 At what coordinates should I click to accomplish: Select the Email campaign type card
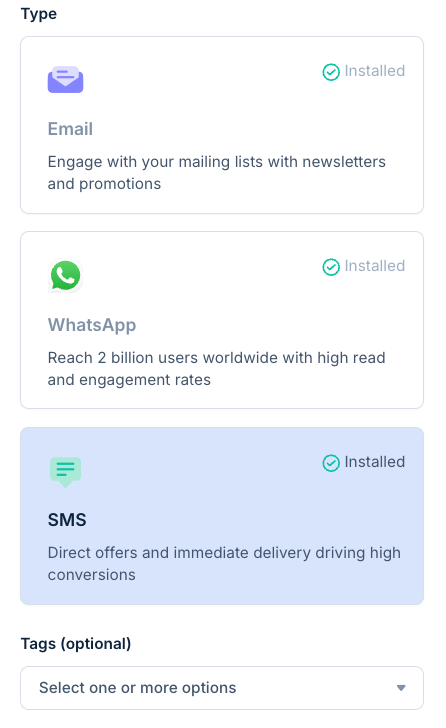(222, 125)
